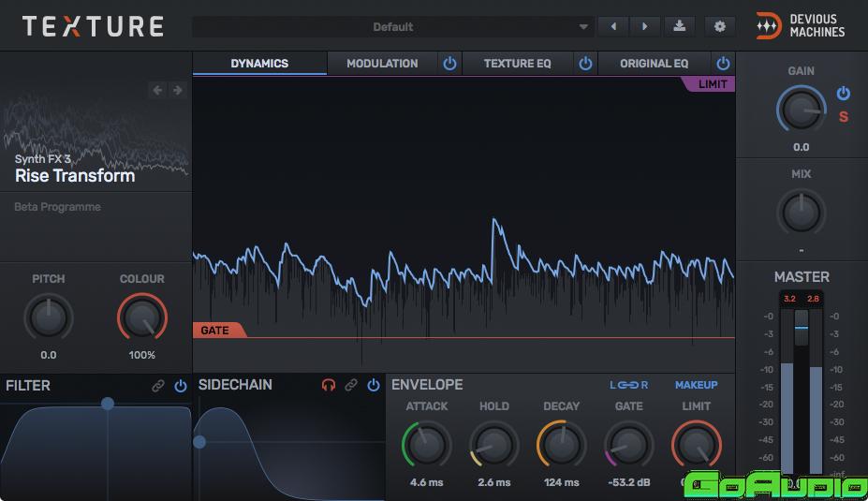Toggle the Original EQ power button
868x501 pixels.
[x=723, y=63]
